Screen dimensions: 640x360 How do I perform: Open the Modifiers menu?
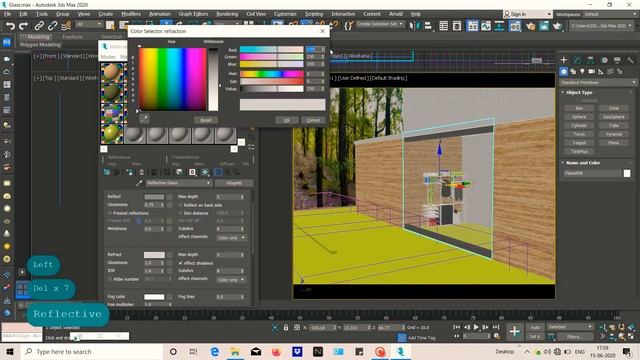pyautogui.click(x=131, y=14)
